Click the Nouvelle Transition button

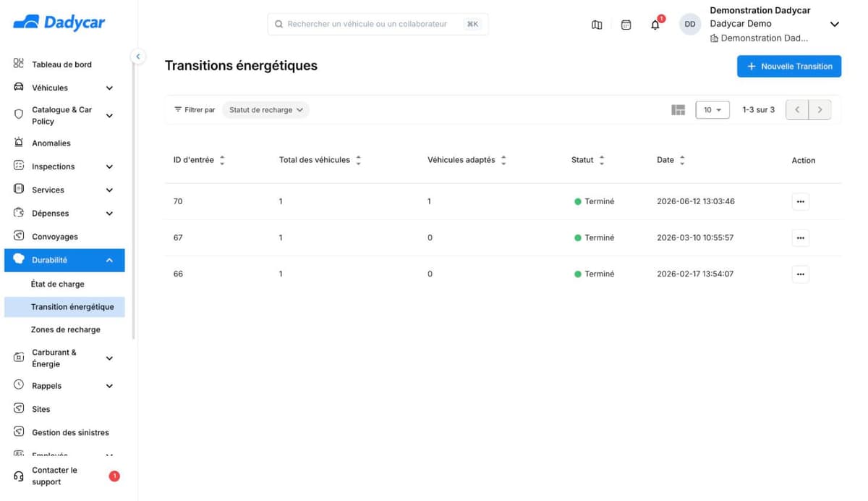point(789,66)
